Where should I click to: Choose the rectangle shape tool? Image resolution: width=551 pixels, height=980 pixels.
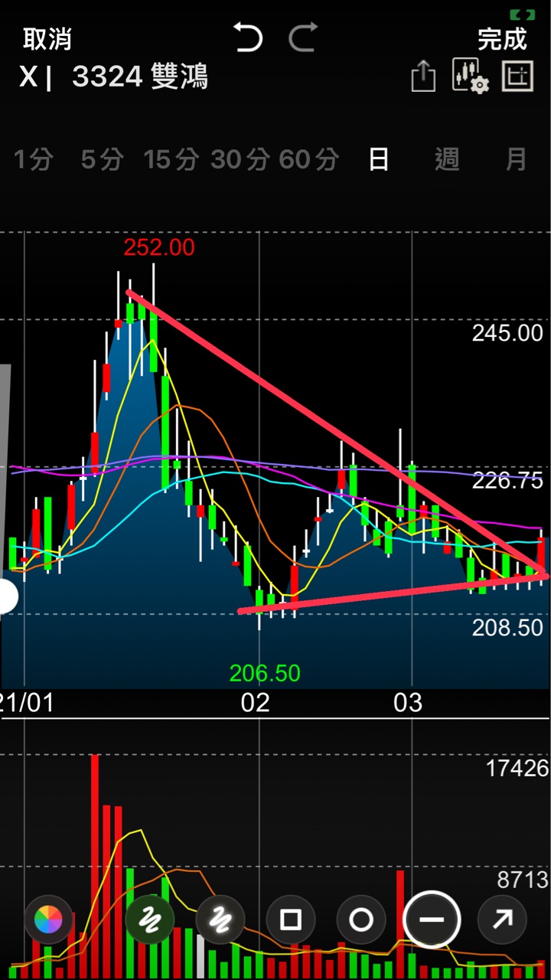tap(291, 919)
